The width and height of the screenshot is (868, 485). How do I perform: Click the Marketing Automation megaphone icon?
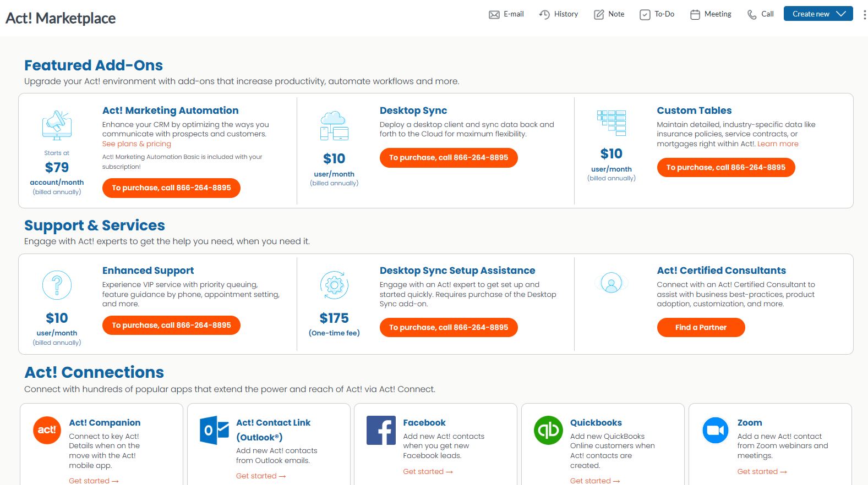pyautogui.click(x=57, y=125)
